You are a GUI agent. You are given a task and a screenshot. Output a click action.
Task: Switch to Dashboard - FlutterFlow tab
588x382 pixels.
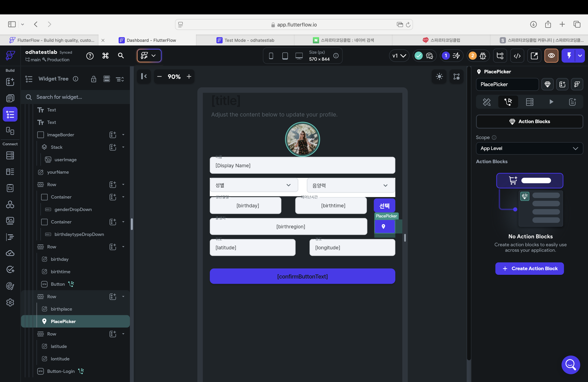pyautogui.click(x=147, y=40)
